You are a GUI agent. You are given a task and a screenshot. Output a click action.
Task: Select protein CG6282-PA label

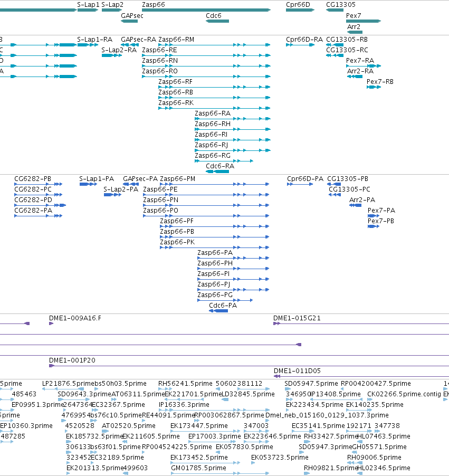click(x=33, y=211)
